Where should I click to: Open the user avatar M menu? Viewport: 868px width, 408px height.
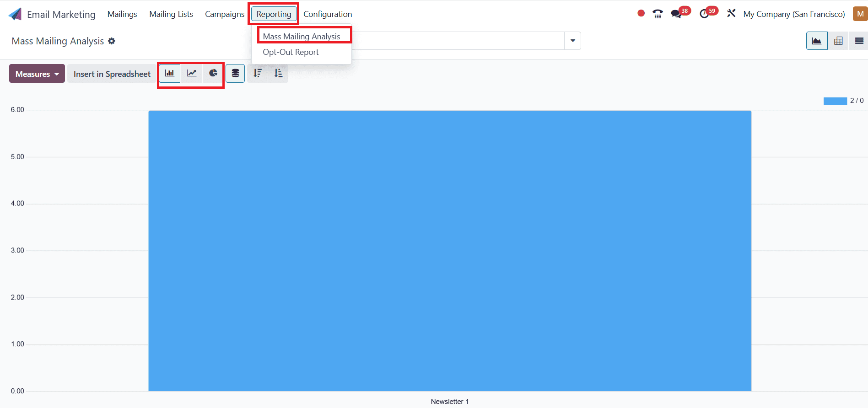pos(860,14)
